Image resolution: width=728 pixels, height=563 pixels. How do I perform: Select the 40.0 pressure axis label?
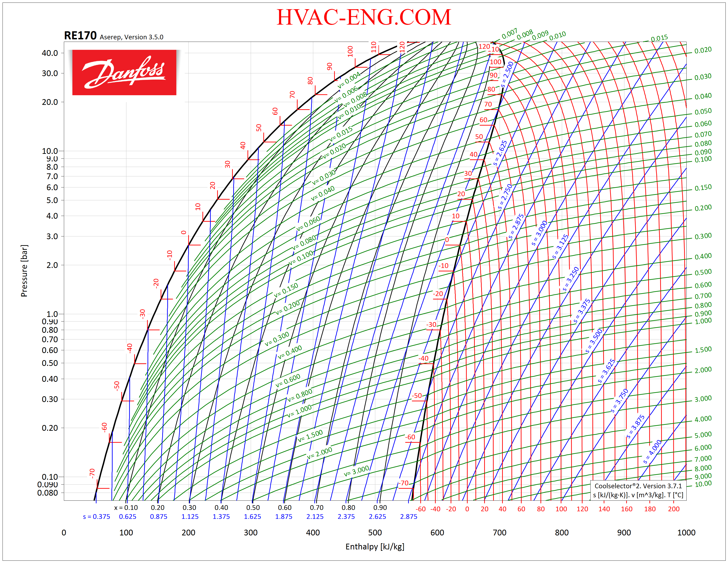coord(50,53)
